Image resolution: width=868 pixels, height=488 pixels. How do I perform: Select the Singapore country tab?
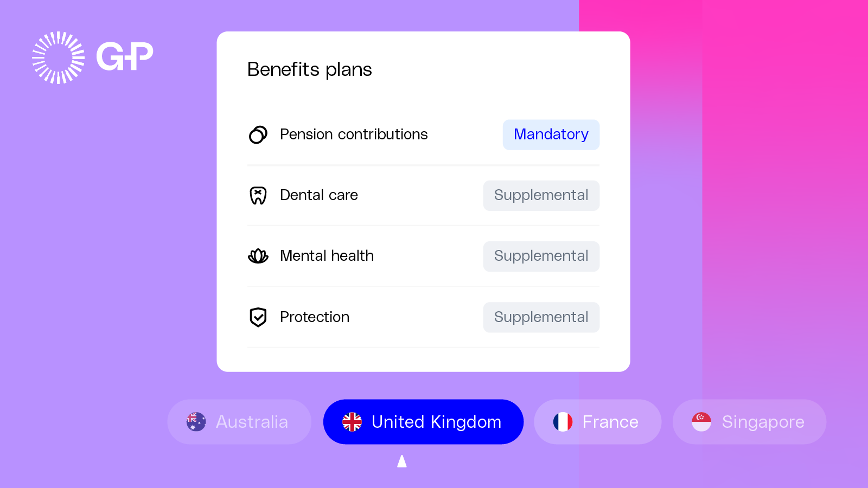pos(749,422)
